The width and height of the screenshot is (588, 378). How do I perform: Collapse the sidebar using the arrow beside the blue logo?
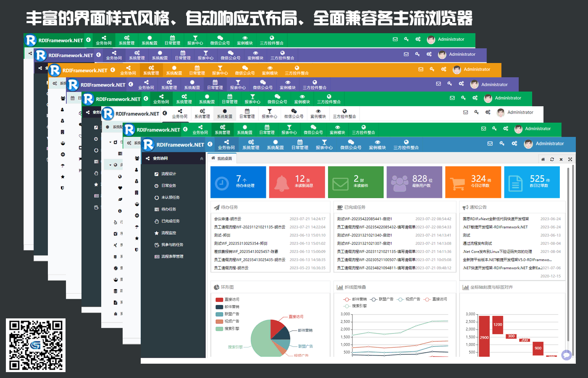[x=210, y=144]
